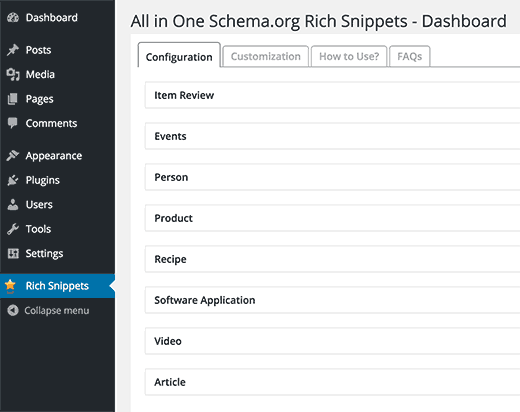Click the Dashboard gauge icon
The image size is (520, 412).
click(x=13, y=18)
